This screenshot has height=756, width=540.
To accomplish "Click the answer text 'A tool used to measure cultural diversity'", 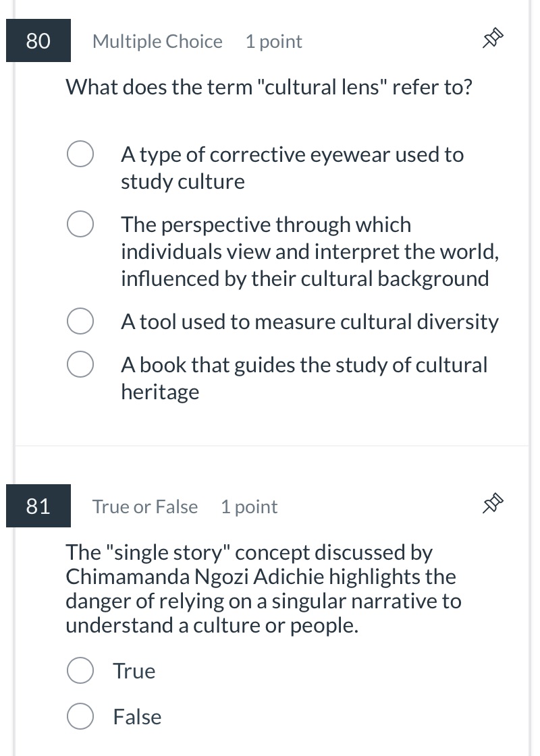I will pos(310,322).
